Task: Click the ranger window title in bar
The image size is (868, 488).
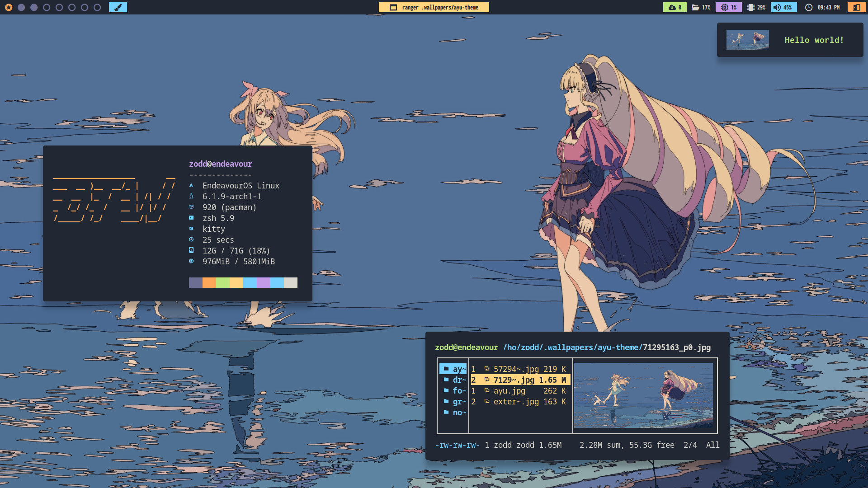Action: tap(434, 7)
